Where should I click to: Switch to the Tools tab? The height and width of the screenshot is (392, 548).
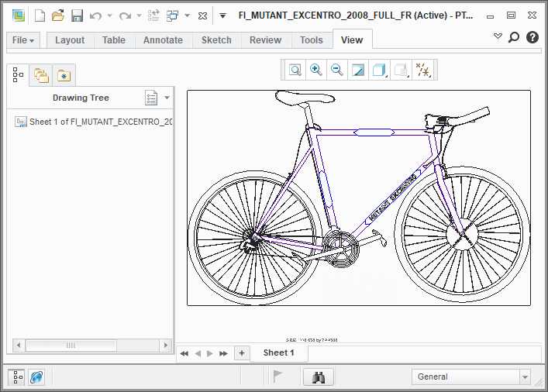[312, 40]
